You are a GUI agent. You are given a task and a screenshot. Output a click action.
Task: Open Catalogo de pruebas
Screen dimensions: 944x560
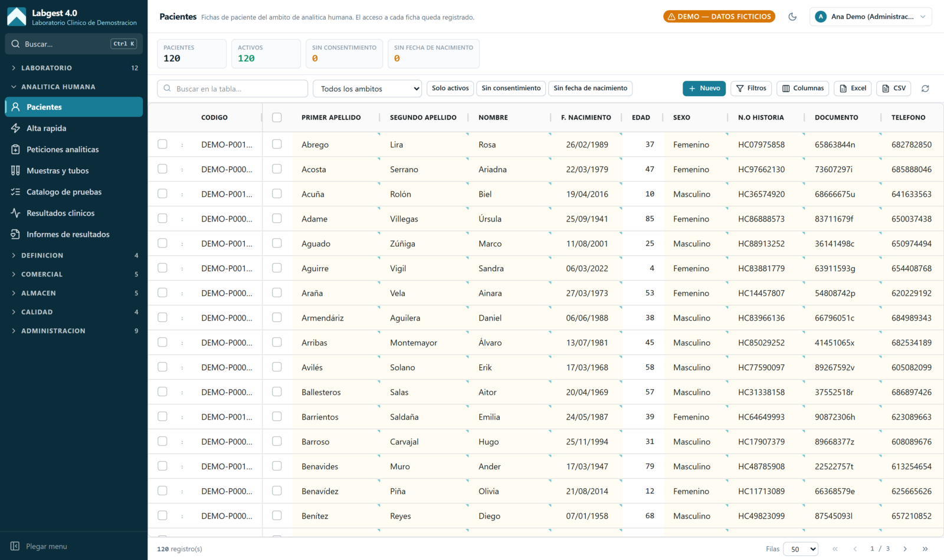tap(74, 192)
